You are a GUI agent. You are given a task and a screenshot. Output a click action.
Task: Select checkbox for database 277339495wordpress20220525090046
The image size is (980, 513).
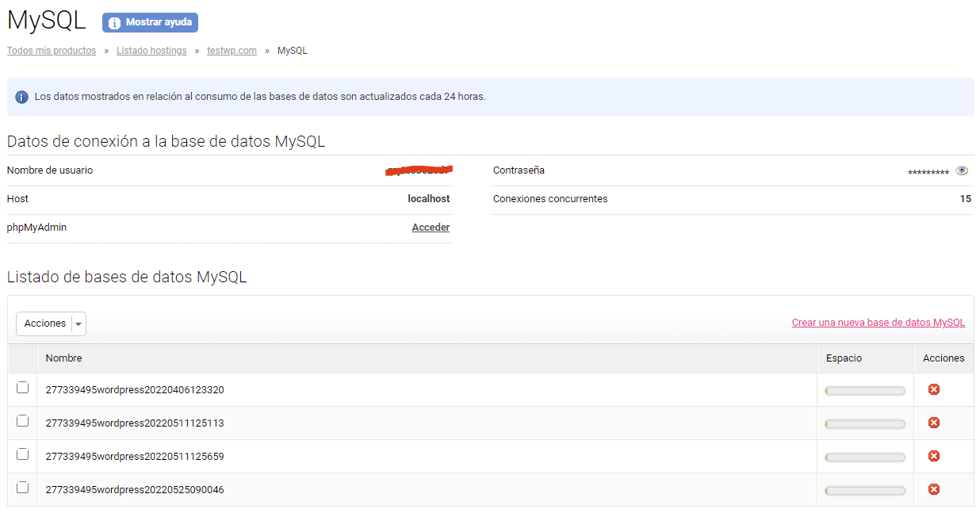22,488
